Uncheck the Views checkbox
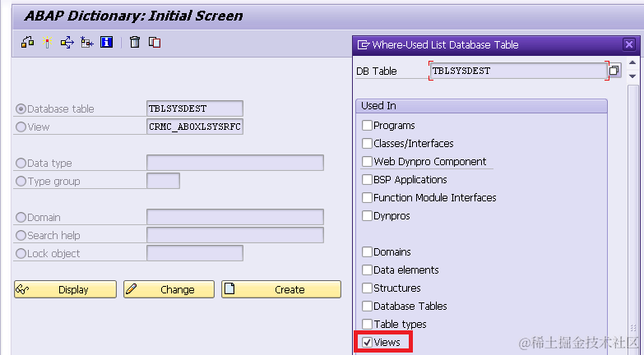Image resolution: width=644 pixels, height=355 pixels. pyautogui.click(x=367, y=342)
